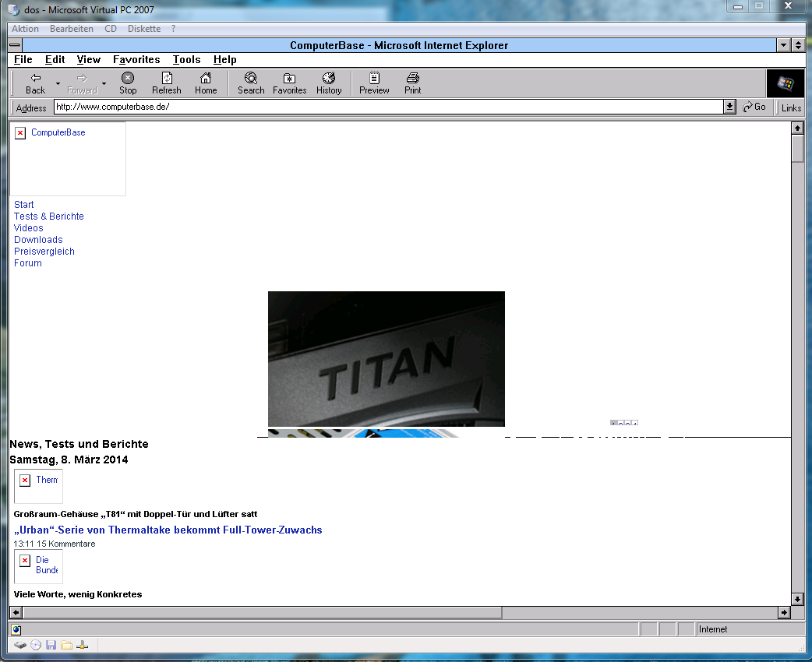Open the Favorites menu

pyautogui.click(x=136, y=59)
